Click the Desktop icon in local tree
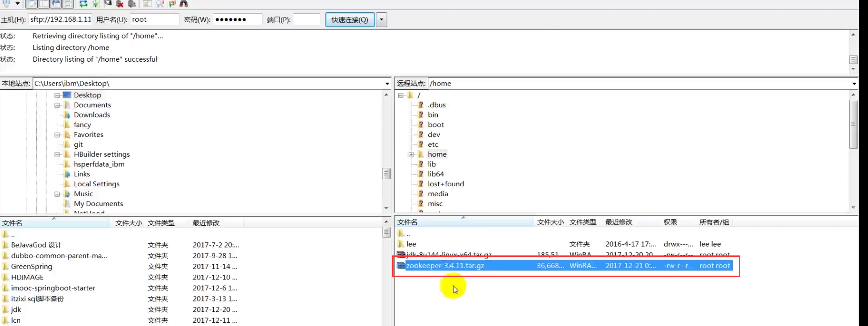 point(67,95)
